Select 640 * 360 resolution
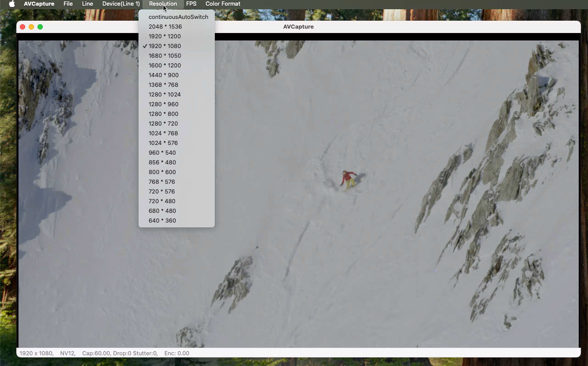The image size is (588, 366). tap(162, 221)
